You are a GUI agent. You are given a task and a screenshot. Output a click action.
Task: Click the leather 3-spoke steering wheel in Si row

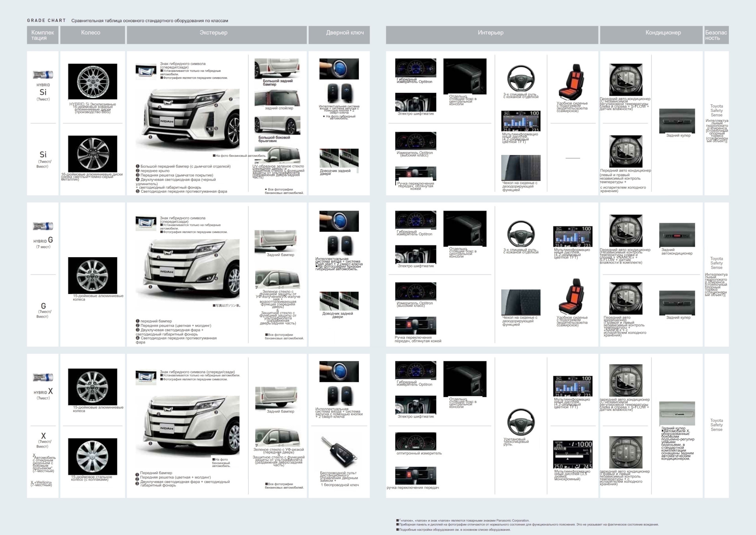click(521, 79)
